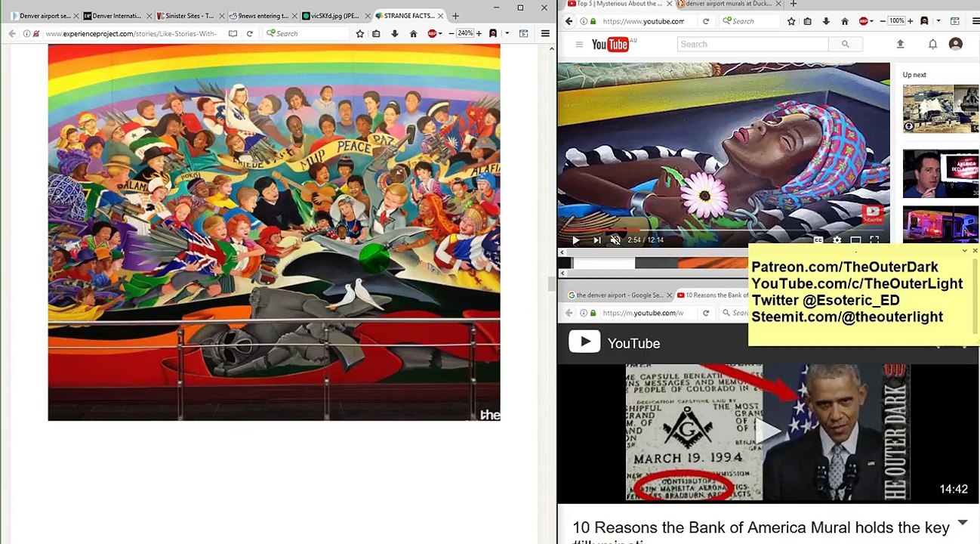
Task: Zoom out from 240% in the left browser
Action: (451, 33)
